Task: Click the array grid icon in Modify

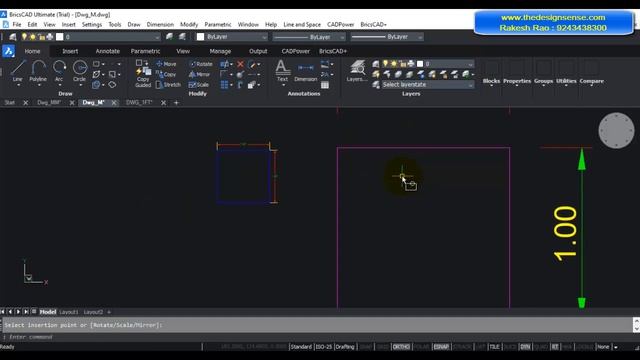Action: point(224,84)
